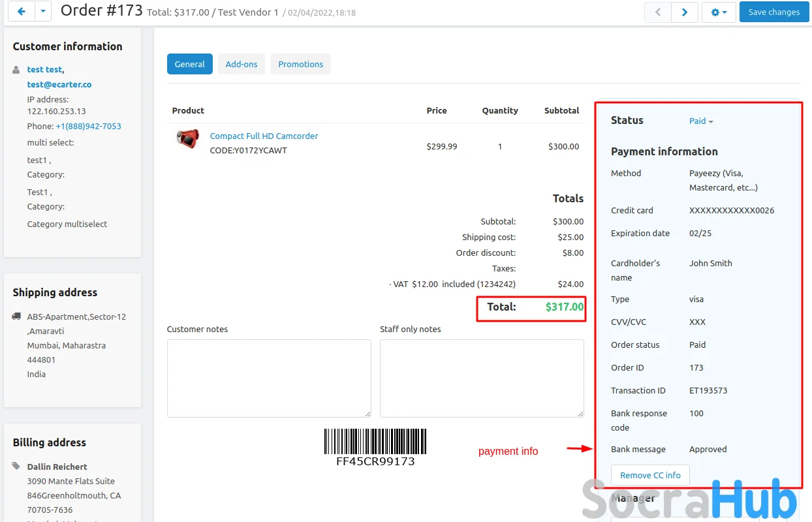
Task: Open the Promotions tab
Action: [300, 64]
